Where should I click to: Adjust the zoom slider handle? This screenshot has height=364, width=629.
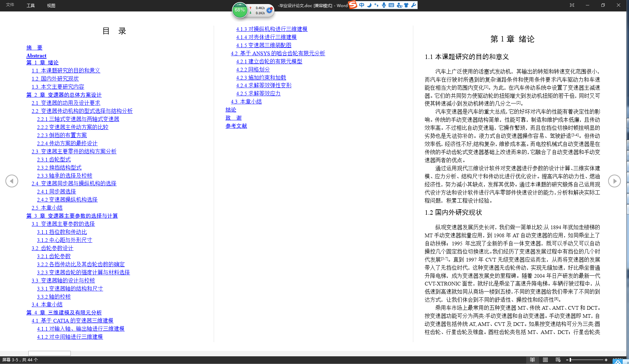570,360
